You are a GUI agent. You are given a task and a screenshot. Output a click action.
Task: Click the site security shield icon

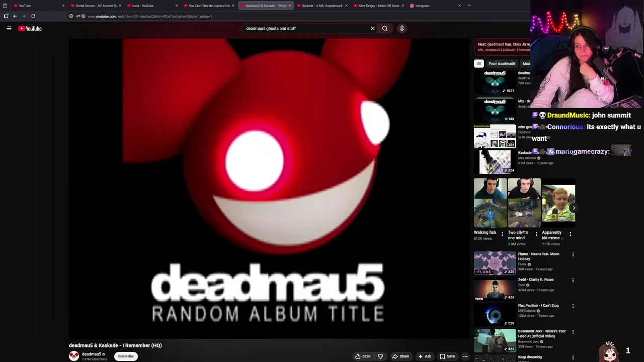point(71,16)
